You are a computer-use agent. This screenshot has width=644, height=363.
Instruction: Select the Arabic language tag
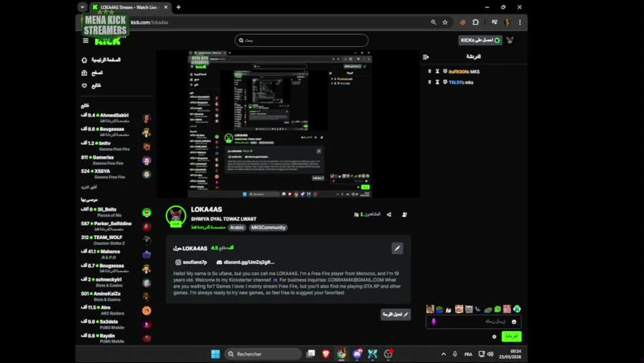coord(237,227)
